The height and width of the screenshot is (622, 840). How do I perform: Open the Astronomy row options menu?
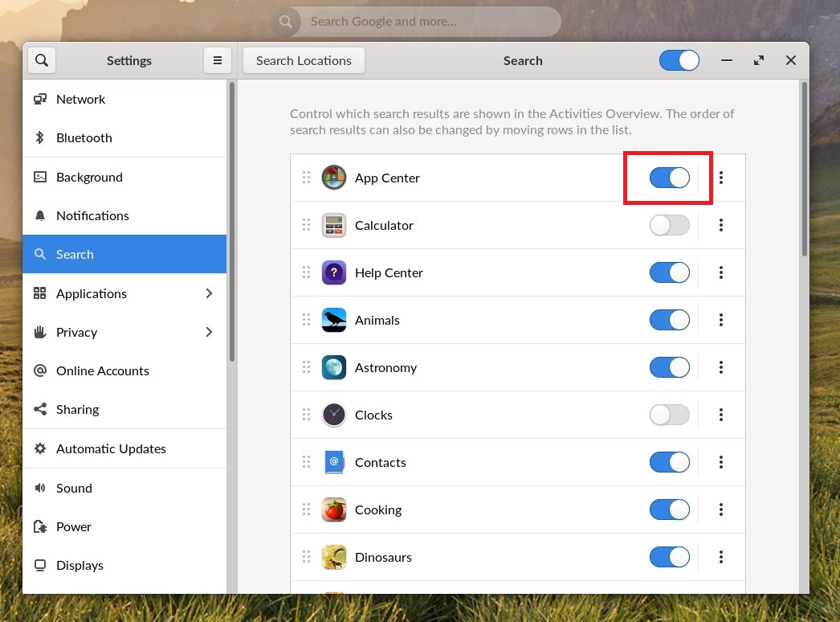click(721, 367)
